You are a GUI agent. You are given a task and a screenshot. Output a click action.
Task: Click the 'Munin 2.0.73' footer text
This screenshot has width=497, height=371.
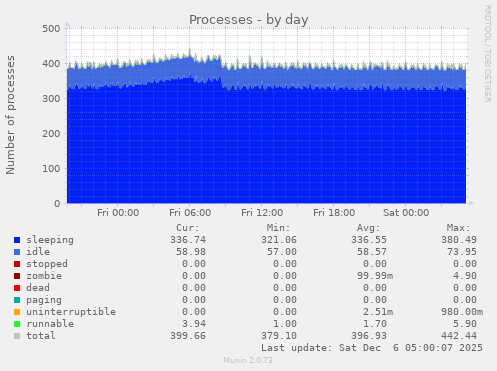[x=248, y=360]
